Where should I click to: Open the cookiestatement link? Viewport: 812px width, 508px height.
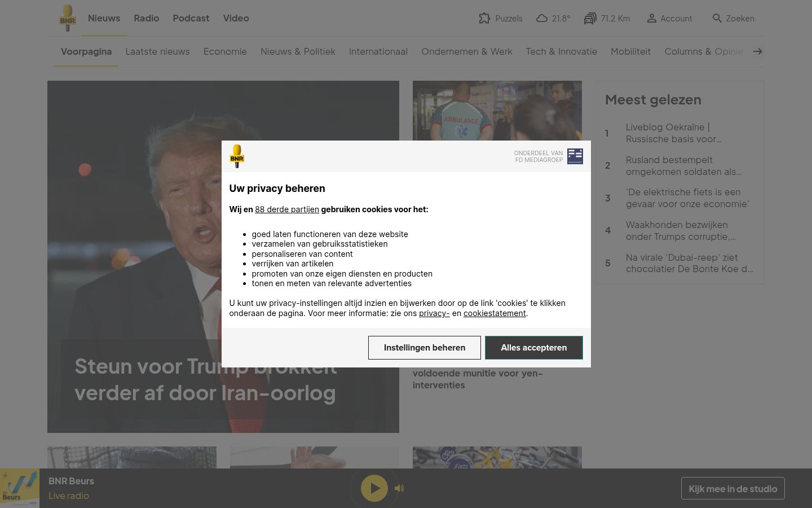[x=495, y=313]
